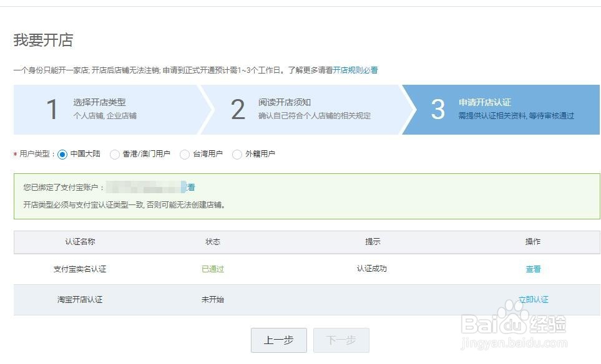Screen dimensions: 601x364
Task: Choose the 香港/澳门用户 radio option
Action: [x=114, y=154]
